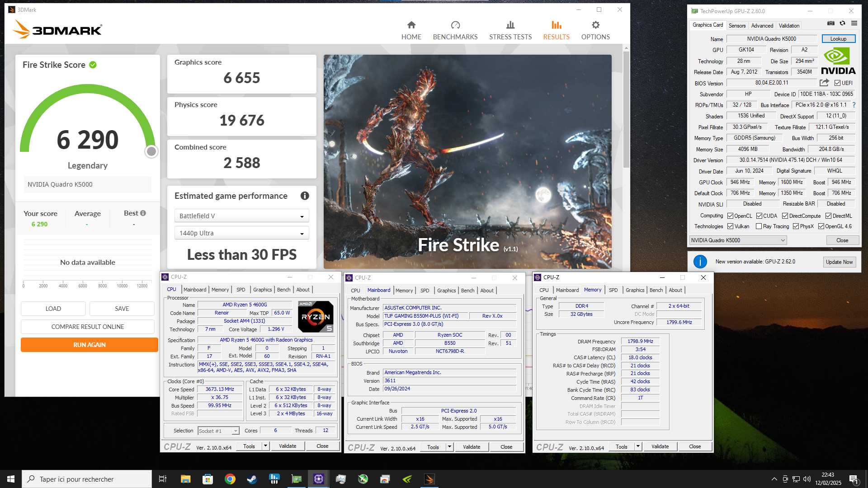Click the blue info icon in GPU-Z update bar
Image resolution: width=868 pixels, height=488 pixels.
pos(700,262)
